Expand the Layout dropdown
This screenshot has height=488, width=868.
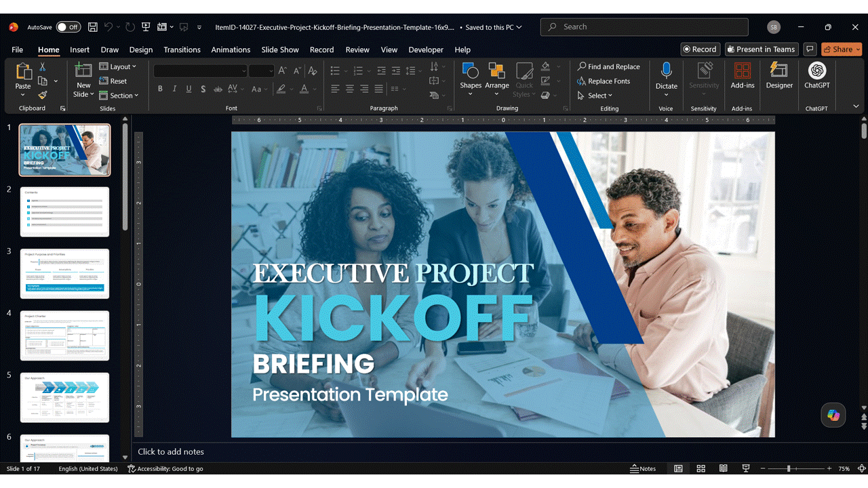pos(118,66)
